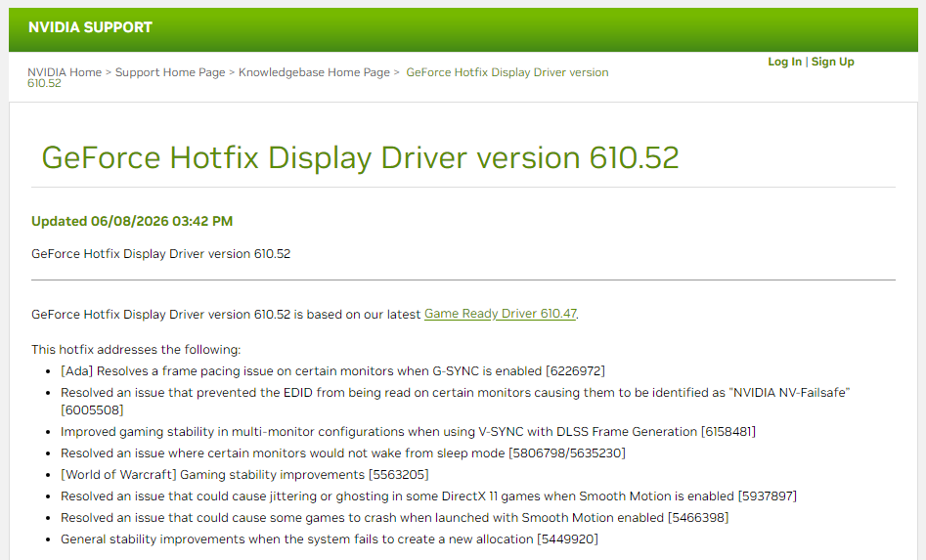Viewport: 926px width, 560px height.
Task: Click 'This hotfix addresses the following:' text
Action: (x=136, y=349)
